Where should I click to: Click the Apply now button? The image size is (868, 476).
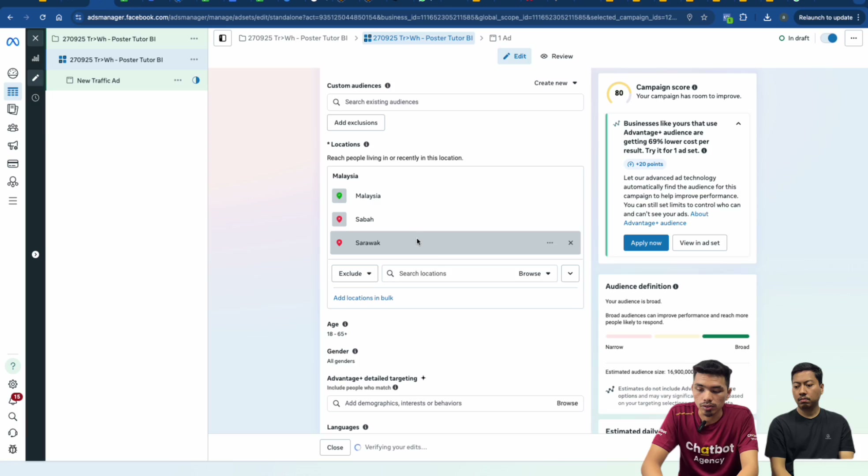click(x=646, y=243)
